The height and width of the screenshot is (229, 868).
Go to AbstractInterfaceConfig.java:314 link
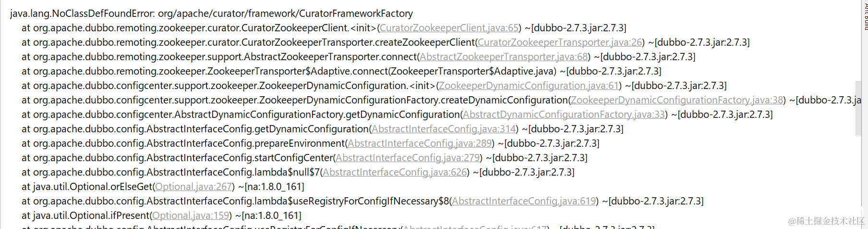coord(444,129)
